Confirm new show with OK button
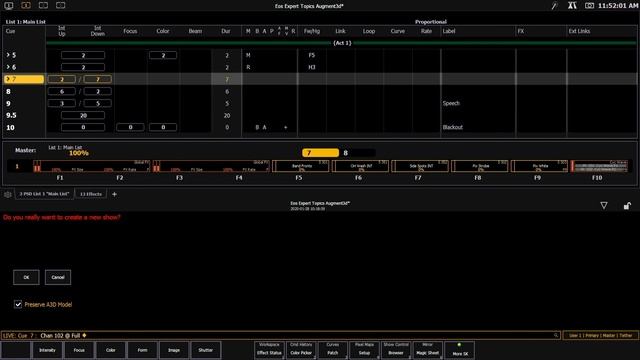Viewport: 640px width, 360px height. tap(26, 278)
